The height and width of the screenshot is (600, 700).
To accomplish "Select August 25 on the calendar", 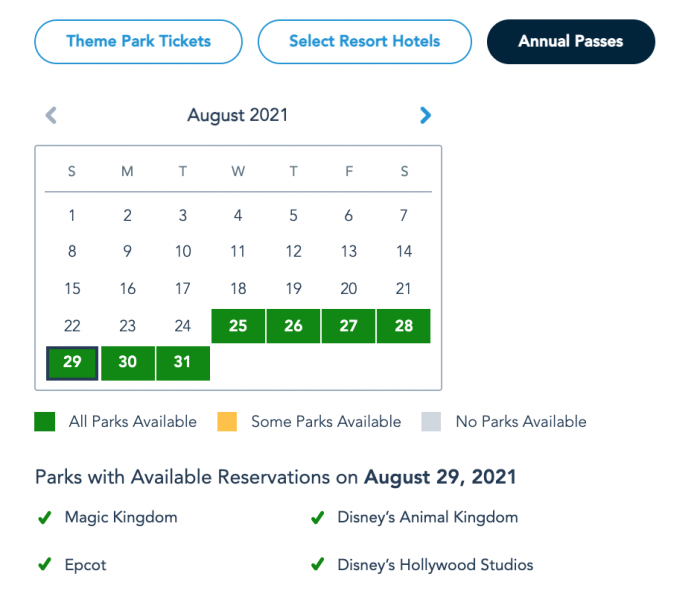I will click(x=238, y=326).
